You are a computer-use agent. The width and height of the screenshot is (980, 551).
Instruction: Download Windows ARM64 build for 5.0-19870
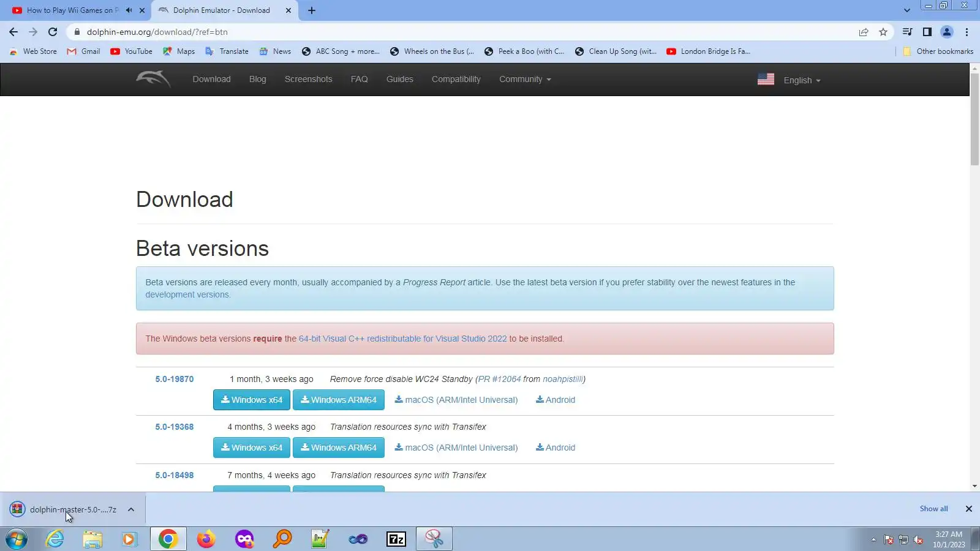coord(339,400)
